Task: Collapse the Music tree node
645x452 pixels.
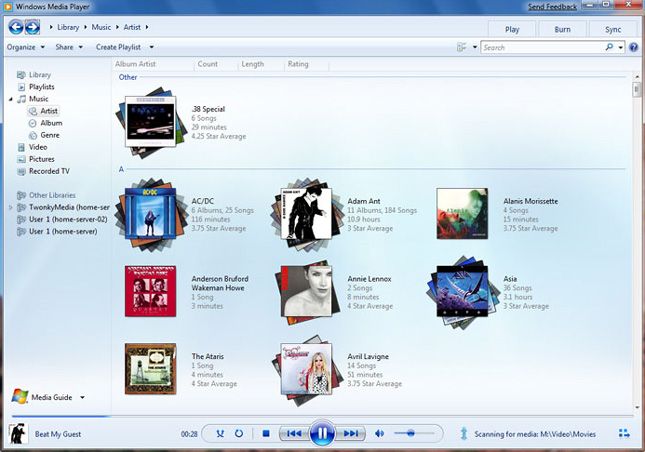Action: pos(11,99)
